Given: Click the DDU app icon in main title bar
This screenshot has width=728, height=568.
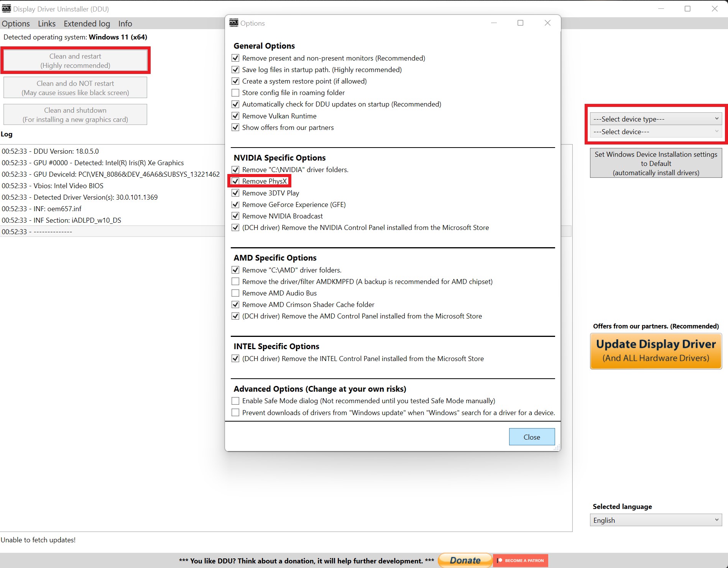Looking at the screenshot, I should 7,9.
